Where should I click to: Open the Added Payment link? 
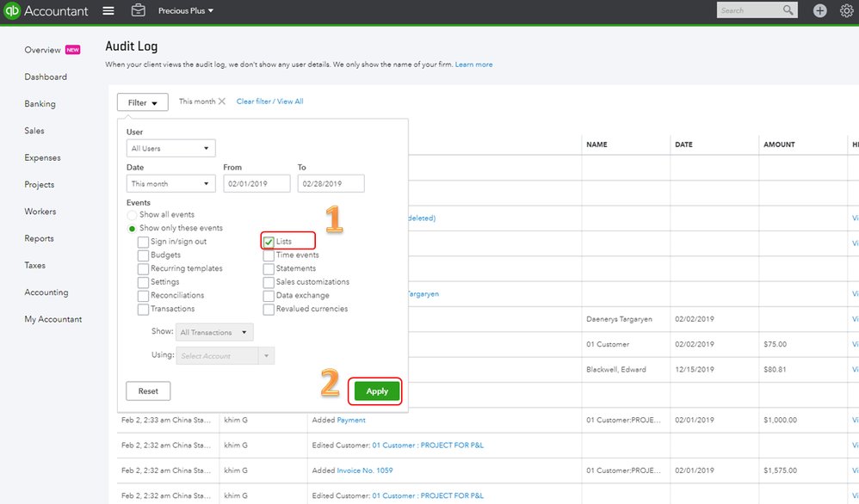[x=351, y=421]
